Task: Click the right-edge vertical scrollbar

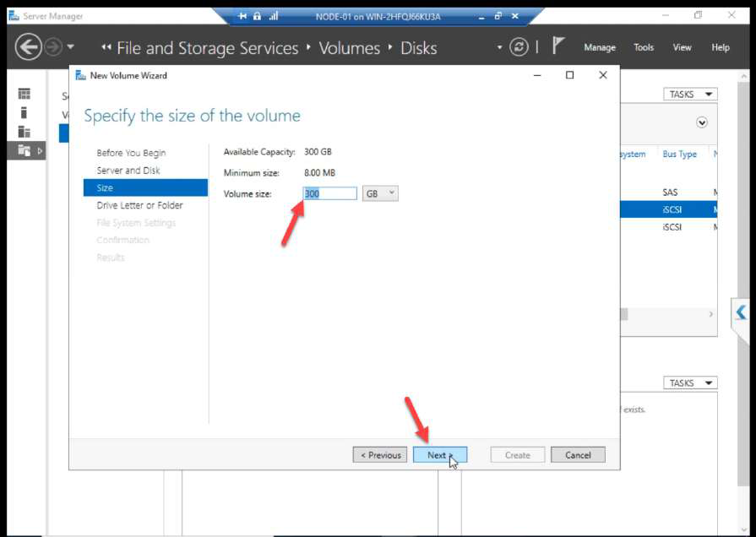Action: pos(743,285)
